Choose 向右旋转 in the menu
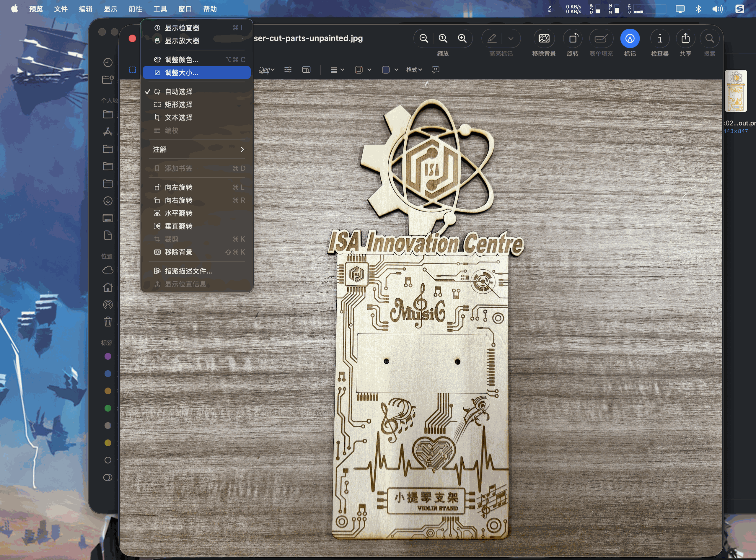The image size is (756, 560). coord(197,200)
